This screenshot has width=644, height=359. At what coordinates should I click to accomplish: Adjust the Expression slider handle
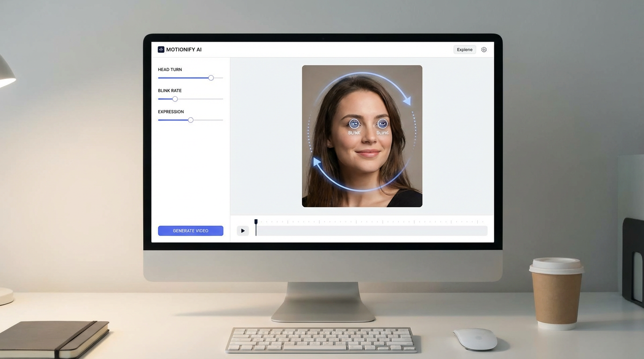pos(190,120)
